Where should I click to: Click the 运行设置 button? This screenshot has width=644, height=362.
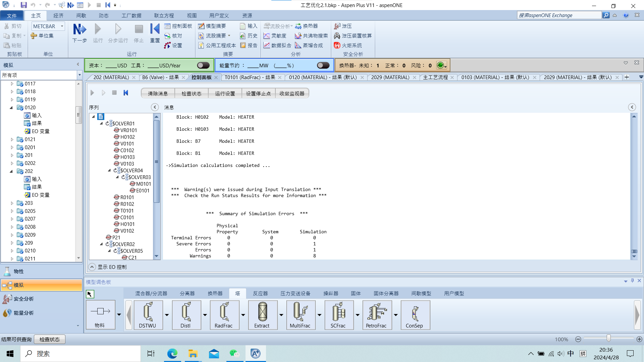point(225,94)
